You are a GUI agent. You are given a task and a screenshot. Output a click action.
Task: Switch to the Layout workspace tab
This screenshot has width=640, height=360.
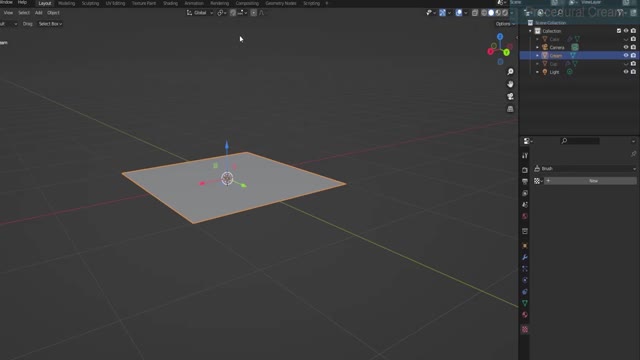(45, 3)
